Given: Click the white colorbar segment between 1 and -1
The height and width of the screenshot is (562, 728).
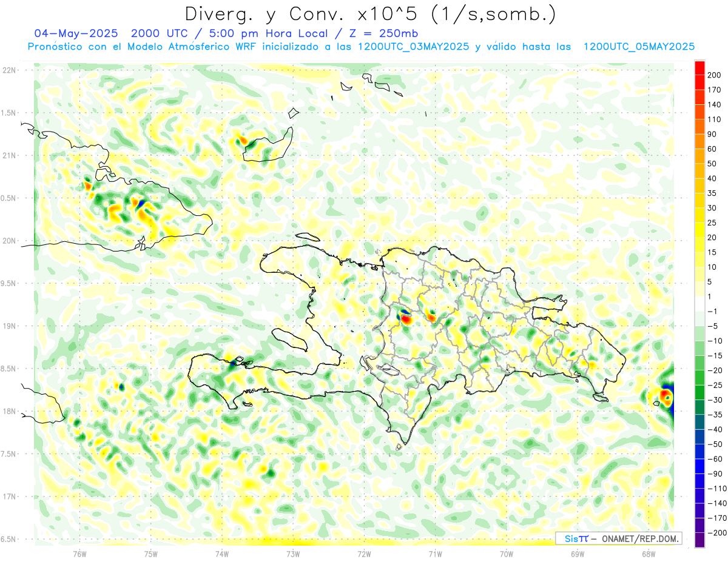Looking at the screenshot, I should (x=699, y=304).
